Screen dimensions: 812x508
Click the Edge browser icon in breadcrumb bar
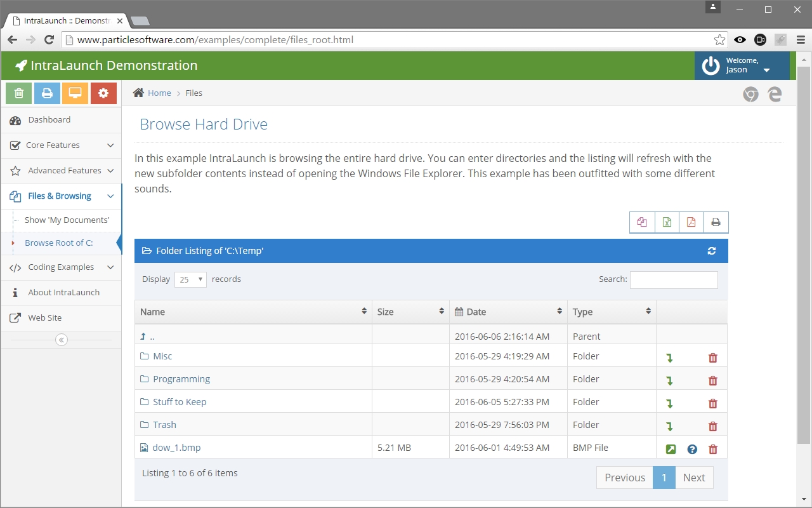(x=775, y=95)
